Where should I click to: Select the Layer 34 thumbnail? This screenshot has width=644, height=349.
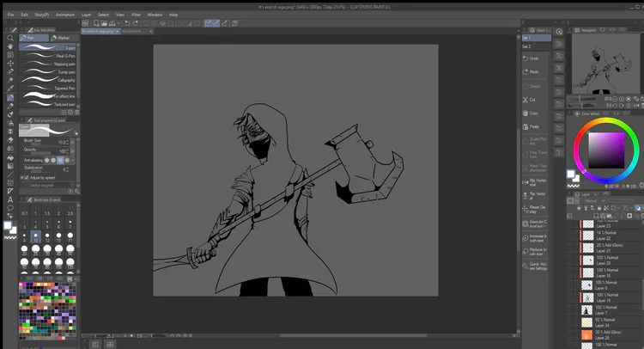pos(587,322)
